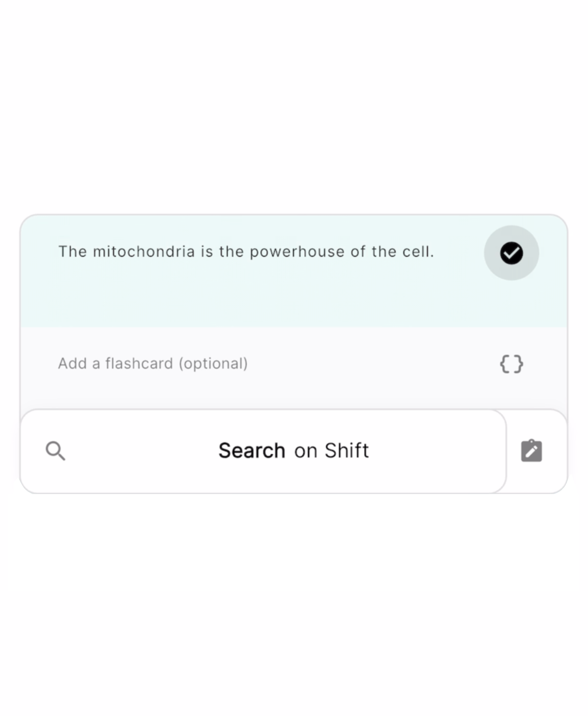Click into "Add a flashcard (optional)" field
This screenshot has width=588, height=716.
pyautogui.click(x=152, y=364)
